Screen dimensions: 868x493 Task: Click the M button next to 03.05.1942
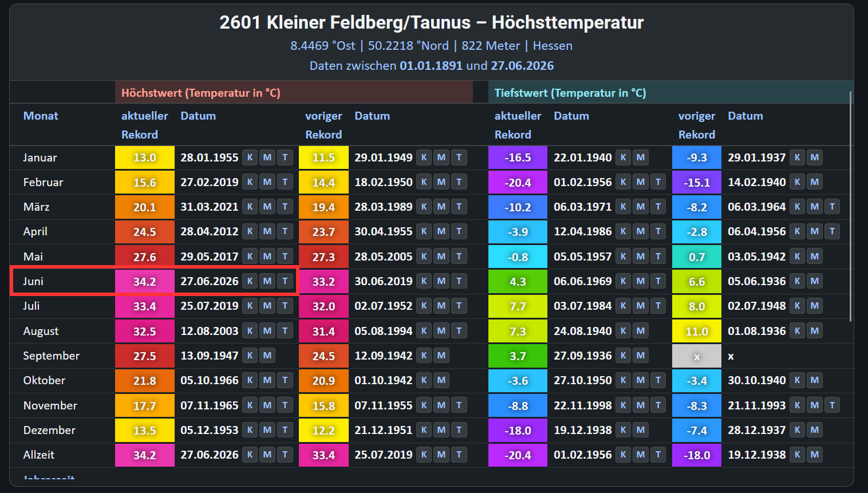[815, 257]
